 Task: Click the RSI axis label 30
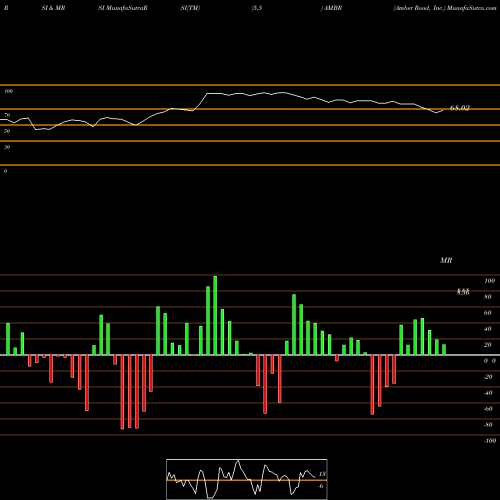(x=7, y=147)
